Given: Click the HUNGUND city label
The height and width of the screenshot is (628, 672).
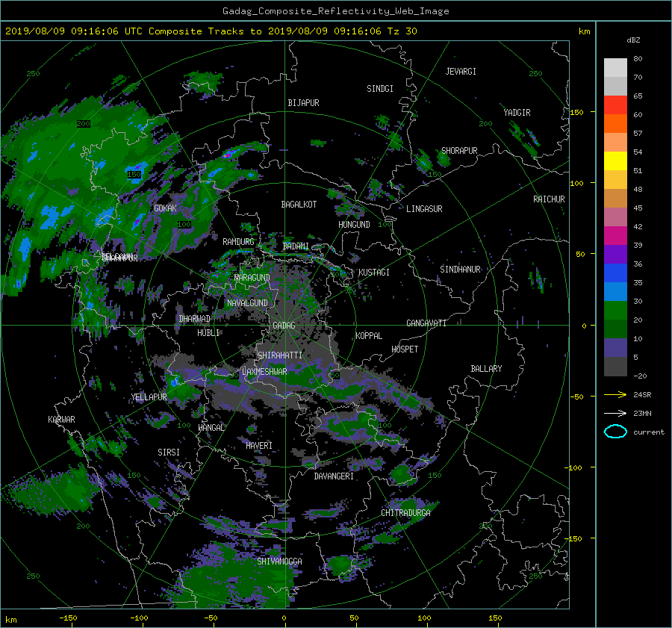Looking at the screenshot, I should [354, 225].
